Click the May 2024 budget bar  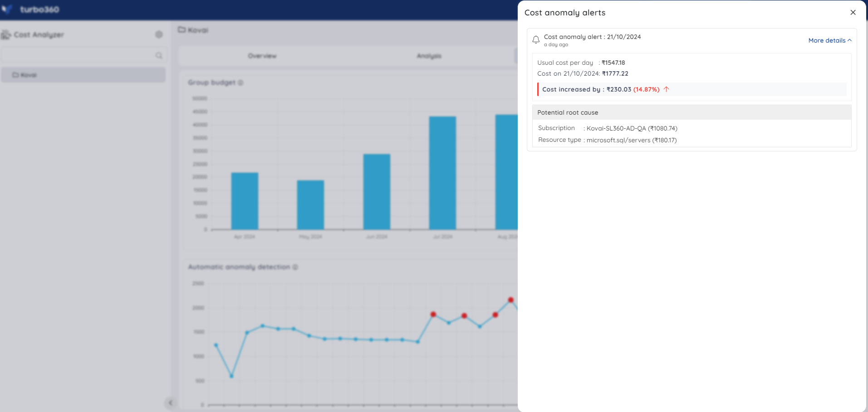pyautogui.click(x=310, y=205)
